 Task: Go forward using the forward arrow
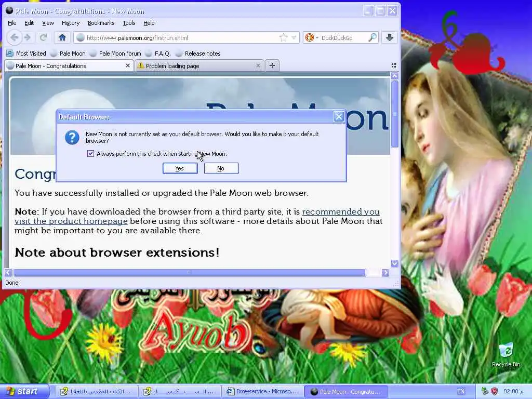pos(28,37)
